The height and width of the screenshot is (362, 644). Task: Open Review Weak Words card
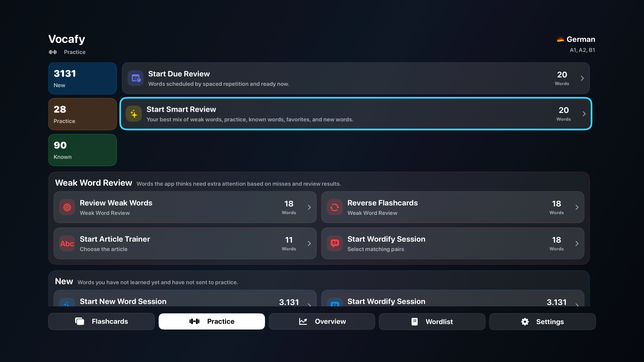coord(185,207)
